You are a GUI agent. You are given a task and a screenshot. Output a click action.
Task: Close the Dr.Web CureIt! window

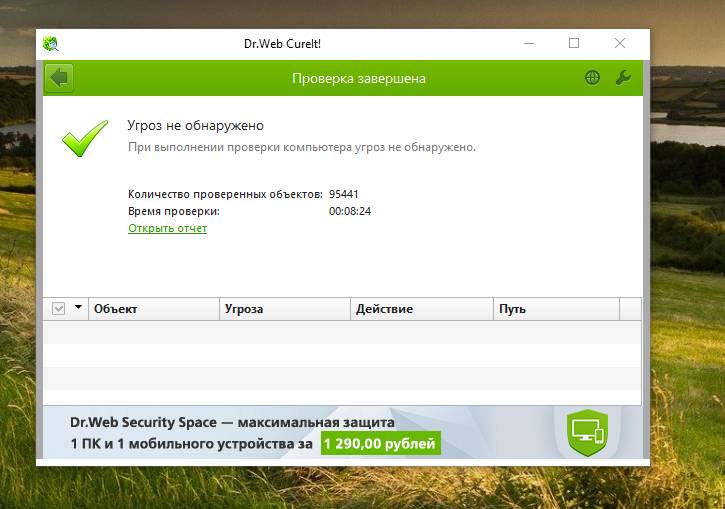[x=620, y=43]
